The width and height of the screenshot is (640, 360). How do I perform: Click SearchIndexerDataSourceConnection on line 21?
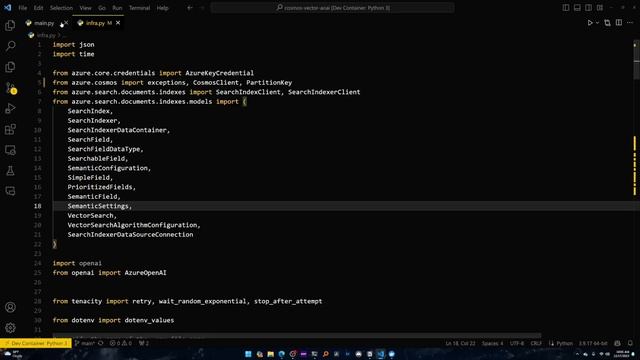coord(131,235)
